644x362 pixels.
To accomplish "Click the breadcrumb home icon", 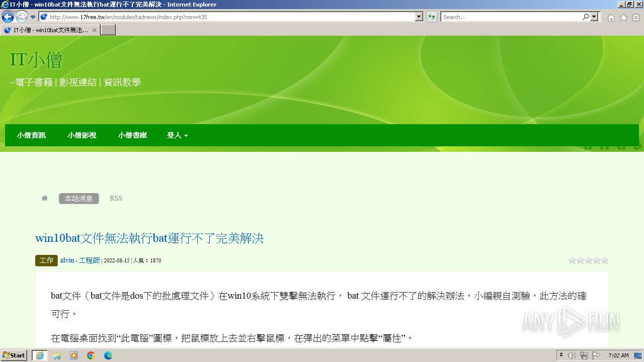I will pos(44,198).
